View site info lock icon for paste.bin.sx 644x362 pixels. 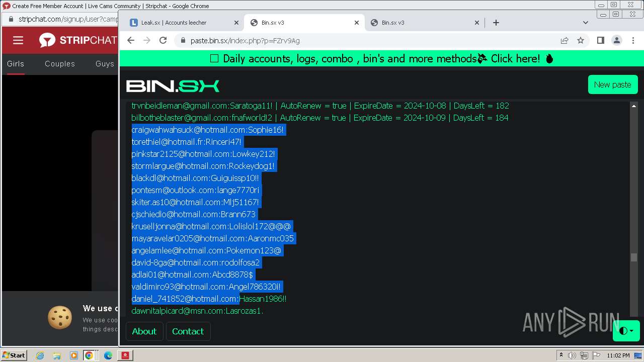(183, 41)
